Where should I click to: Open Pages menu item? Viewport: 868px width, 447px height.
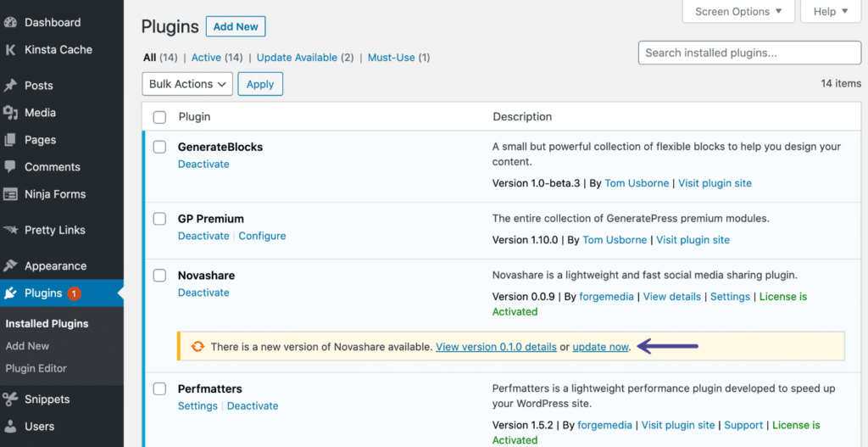point(41,140)
